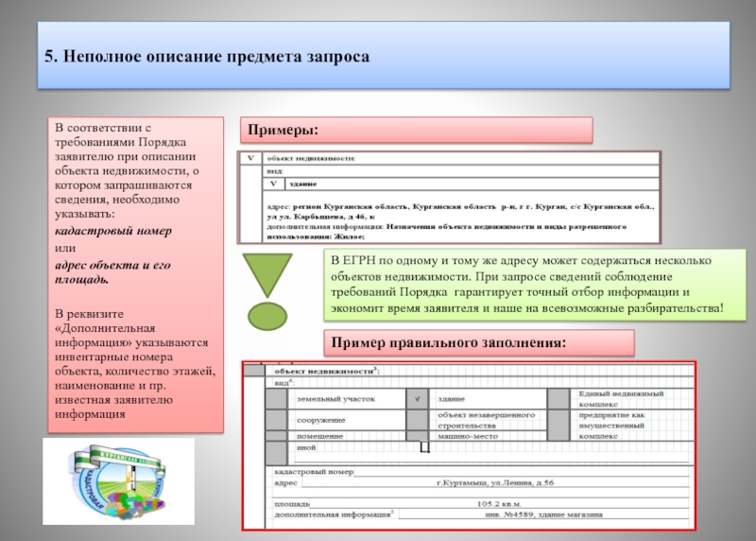The image size is (756, 541).
Task: Click the top example address line 'регион Курганская область'
Action: click(460, 211)
